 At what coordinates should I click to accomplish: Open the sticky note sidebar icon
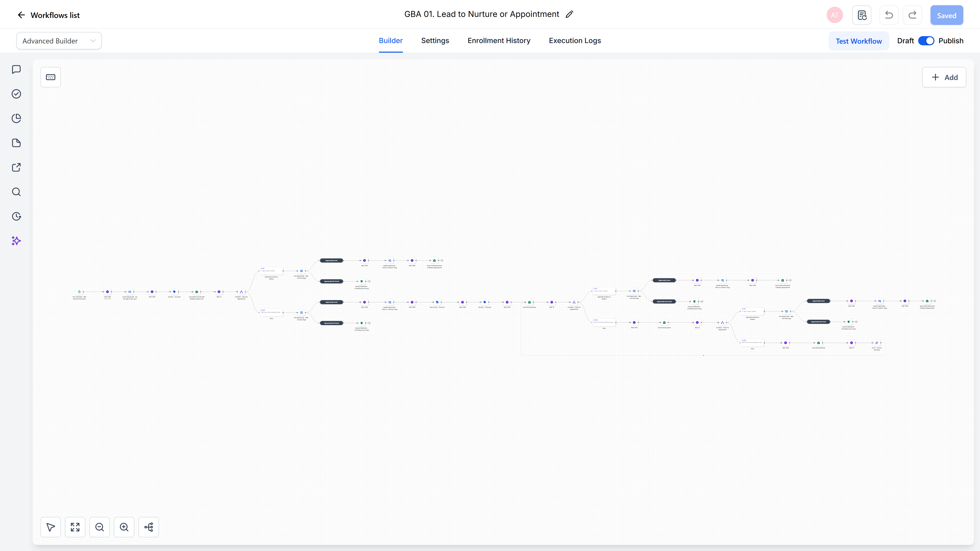16,143
